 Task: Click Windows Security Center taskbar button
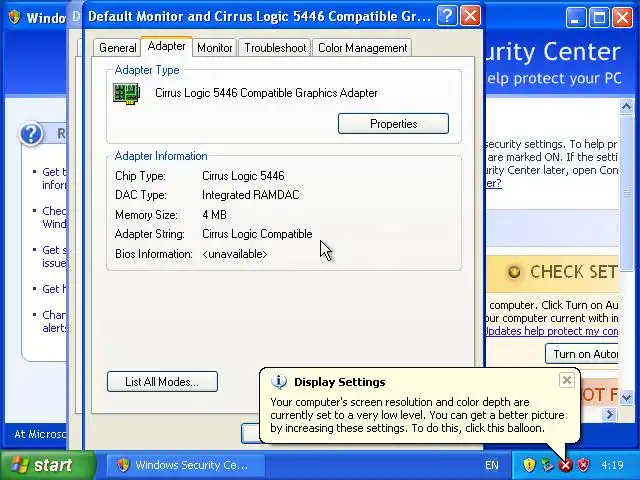point(186,465)
